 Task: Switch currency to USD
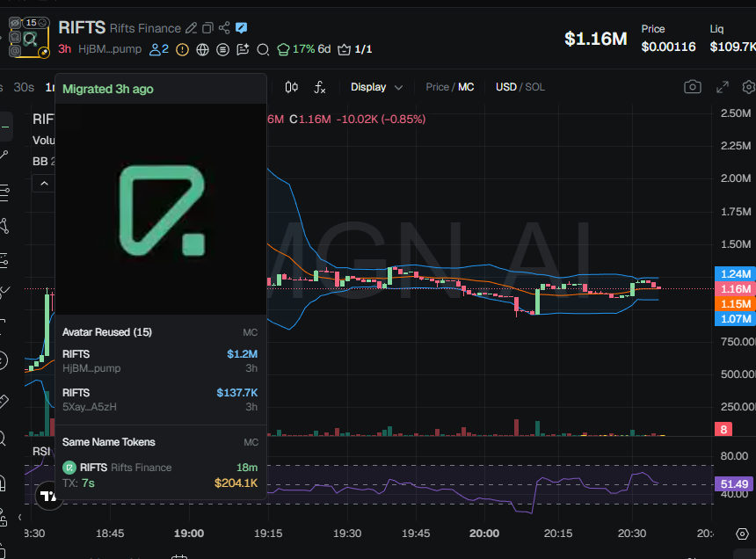tap(506, 87)
